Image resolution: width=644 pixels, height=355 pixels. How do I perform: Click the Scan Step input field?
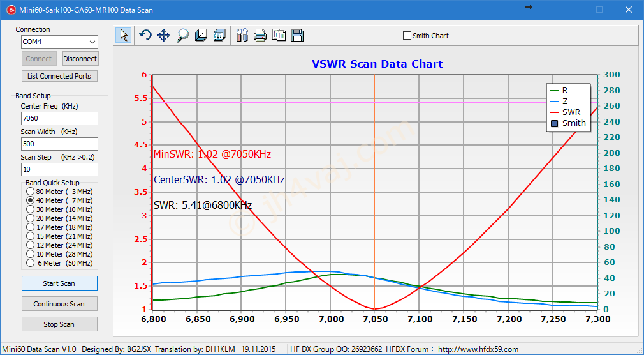pos(59,169)
